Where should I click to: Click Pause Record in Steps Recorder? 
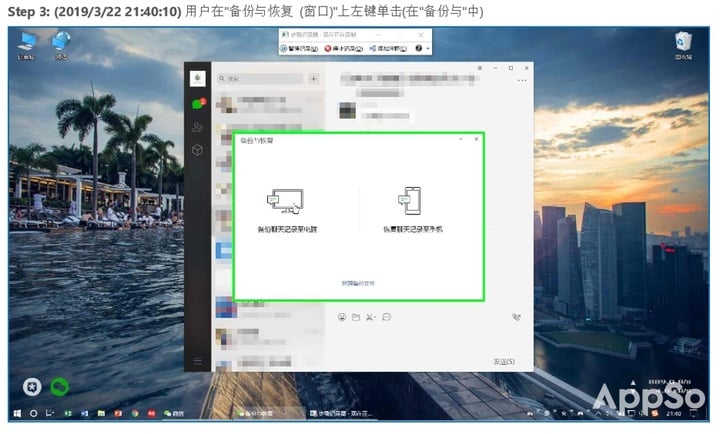point(299,48)
